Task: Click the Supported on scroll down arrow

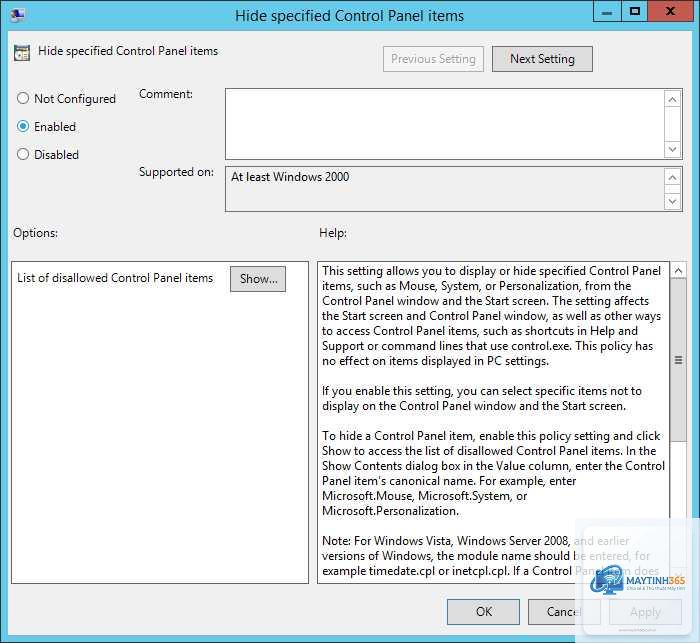Action: click(x=673, y=201)
